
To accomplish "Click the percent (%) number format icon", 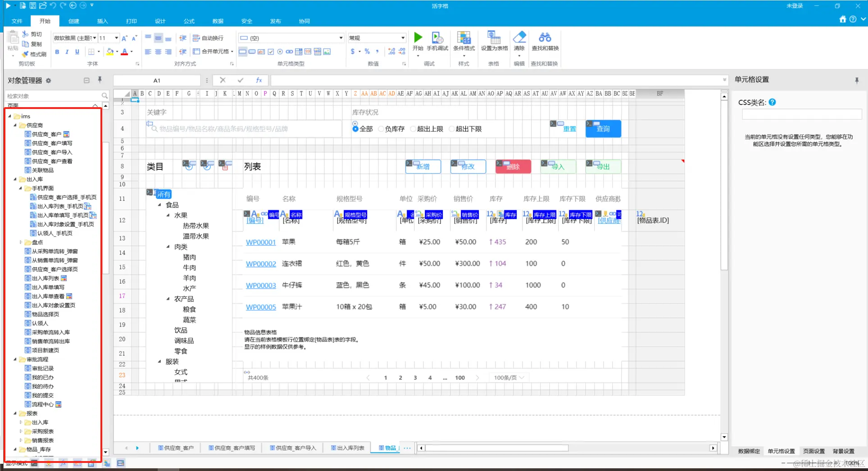I will click(x=367, y=51).
